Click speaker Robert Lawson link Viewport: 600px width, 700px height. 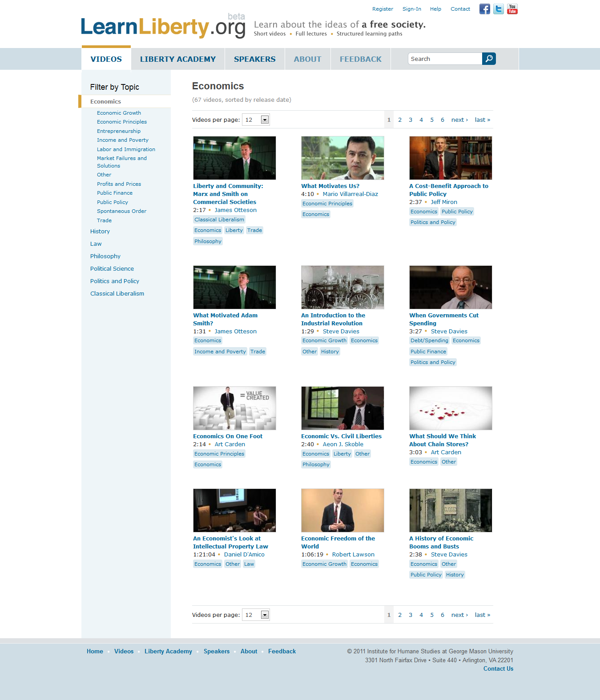(353, 554)
